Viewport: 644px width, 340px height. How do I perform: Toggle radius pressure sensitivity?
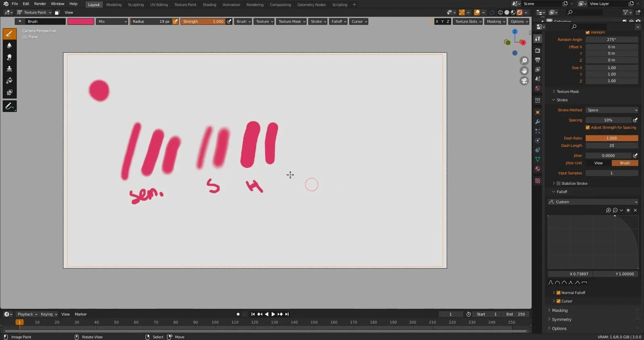click(175, 21)
